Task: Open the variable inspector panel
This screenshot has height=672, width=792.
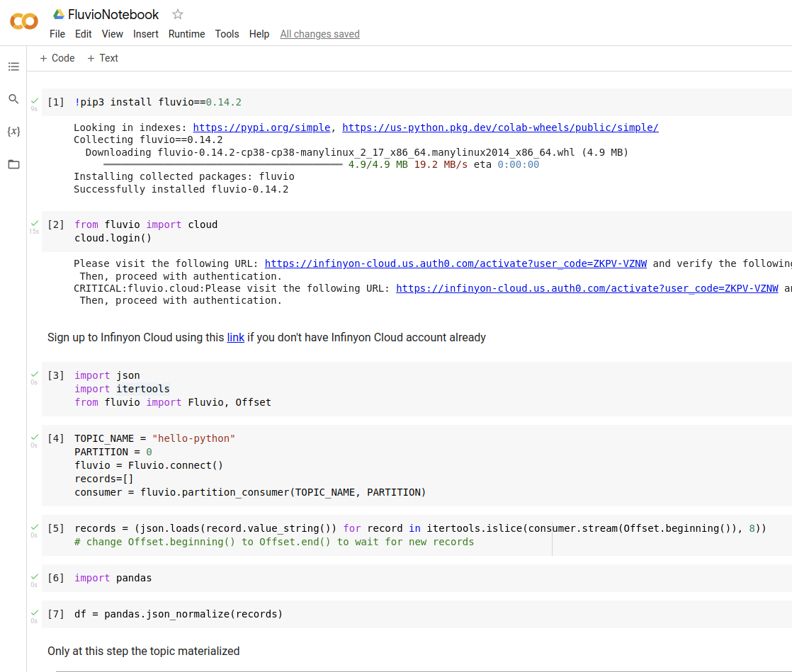Action: [x=13, y=131]
